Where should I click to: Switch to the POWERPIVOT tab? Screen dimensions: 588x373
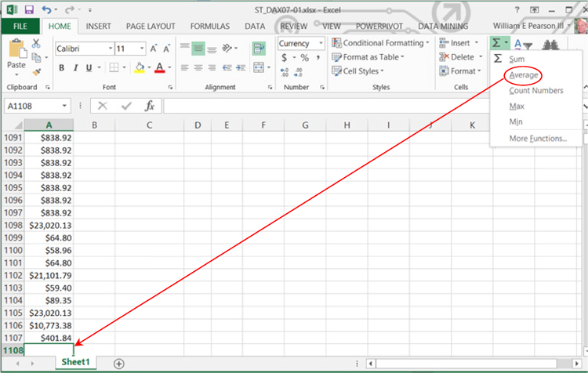pos(379,26)
